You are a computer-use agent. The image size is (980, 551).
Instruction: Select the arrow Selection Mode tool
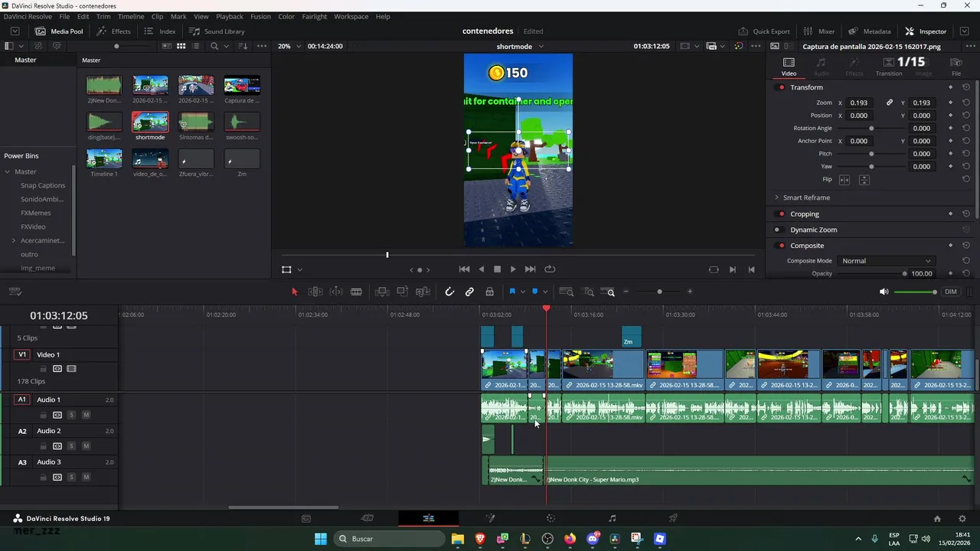pos(295,292)
